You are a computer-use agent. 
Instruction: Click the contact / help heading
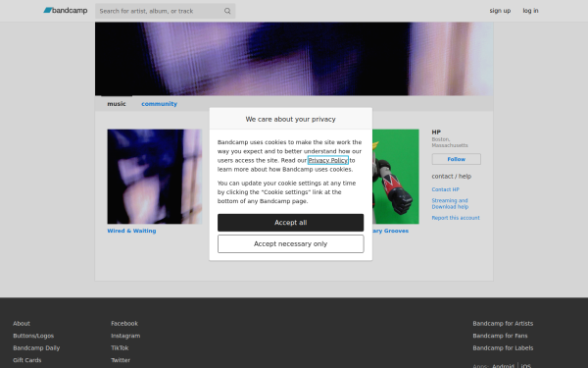coord(452,176)
